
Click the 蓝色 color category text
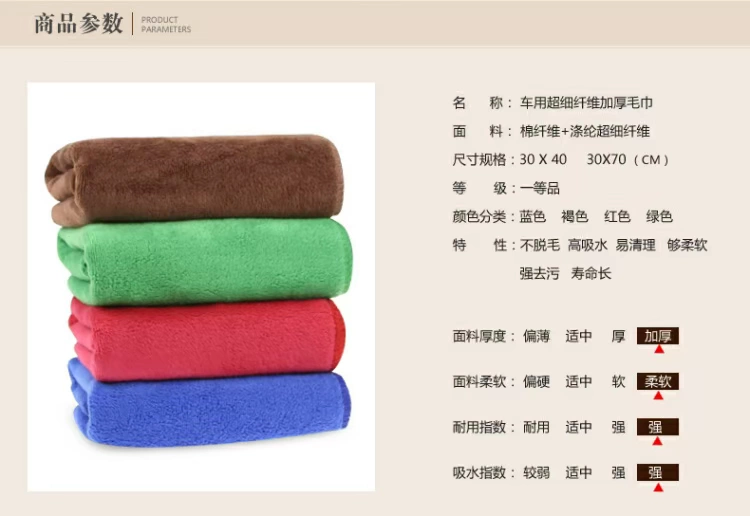(532, 217)
